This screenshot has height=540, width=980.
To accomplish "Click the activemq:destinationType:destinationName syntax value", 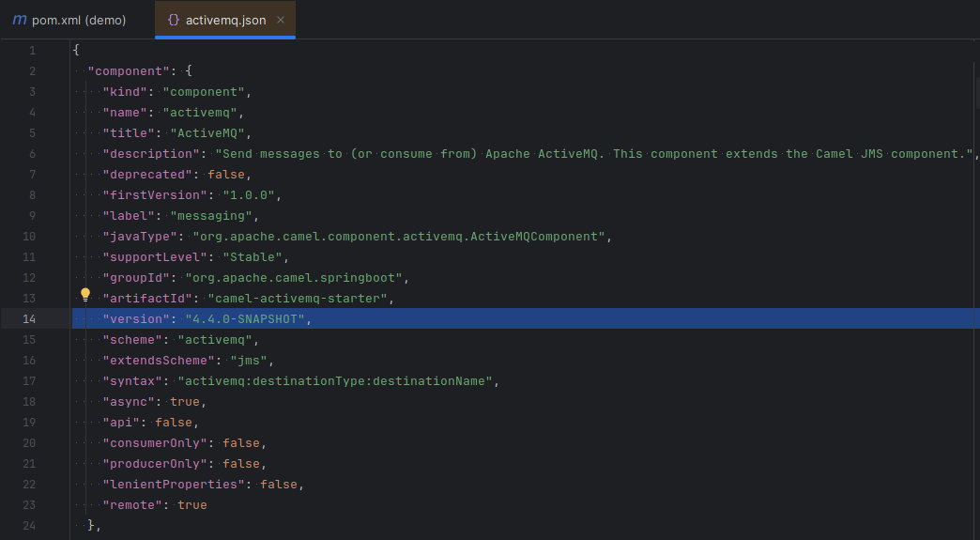I will pos(335,380).
